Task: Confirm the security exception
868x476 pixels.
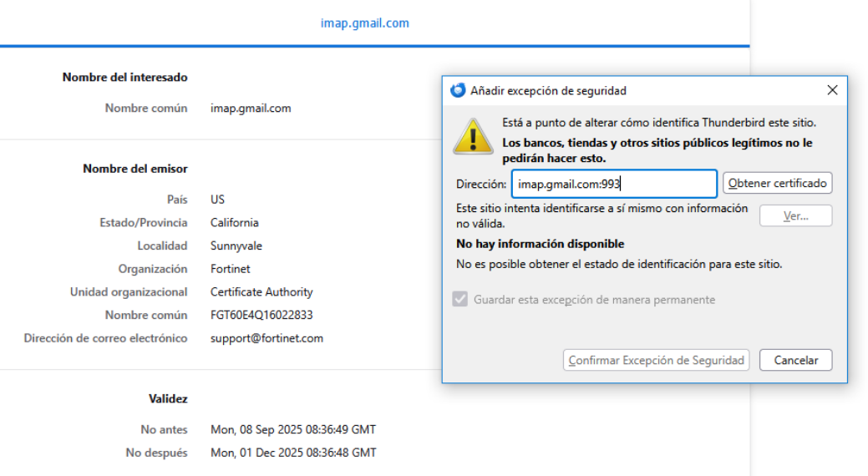Action: pyautogui.click(x=656, y=360)
